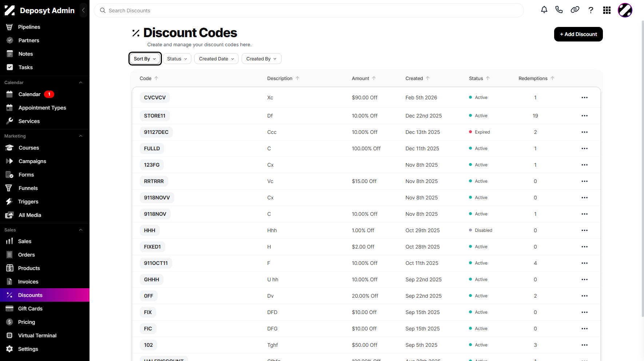Click the phone call icon in header
The height and width of the screenshot is (361, 644).
(559, 10)
